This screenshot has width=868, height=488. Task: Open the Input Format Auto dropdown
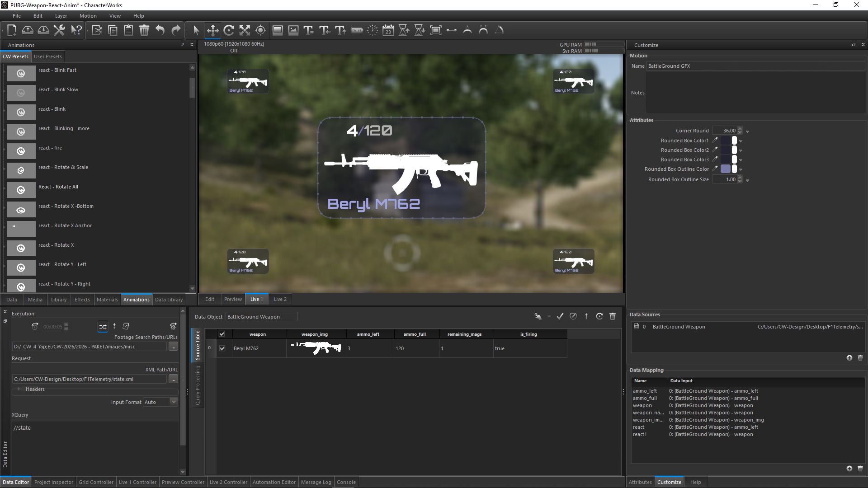174,402
